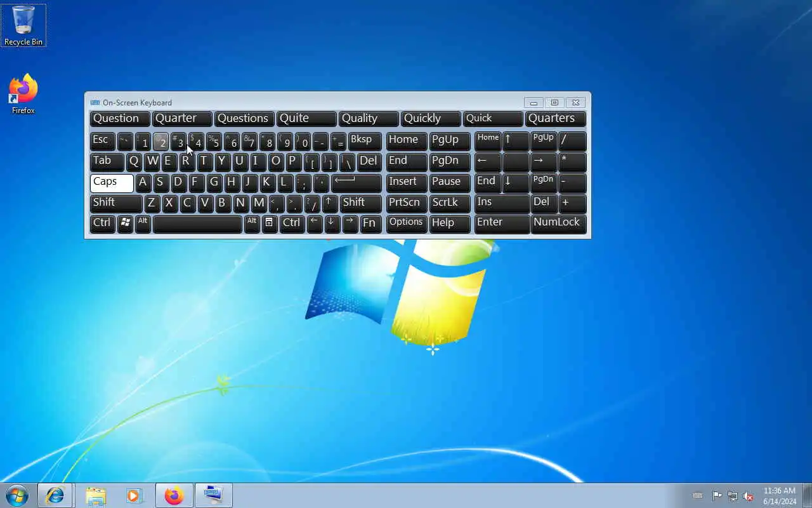Image resolution: width=812 pixels, height=508 pixels.
Task: Switch to Firefox in the taskbar
Action: pyautogui.click(x=174, y=495)
